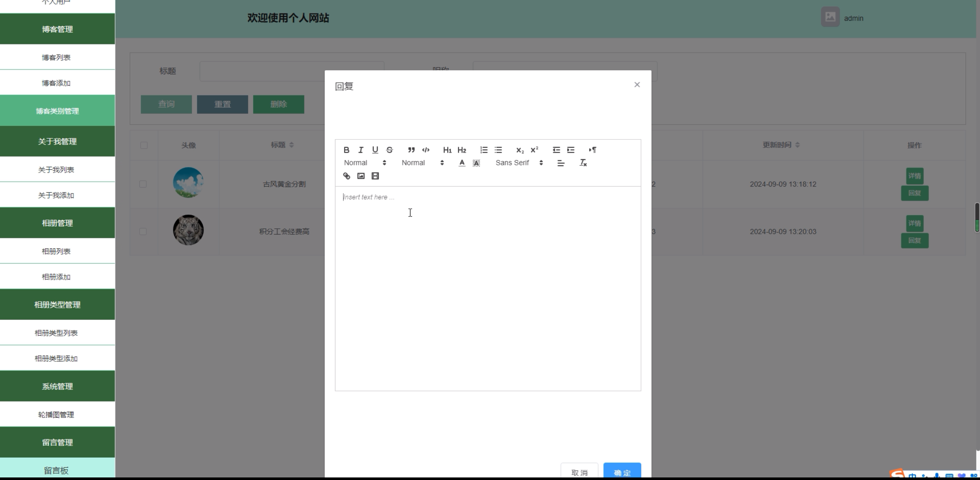Insert an image into the reply
This screenshot has width=980, height=480.
[x=361, y=176]
